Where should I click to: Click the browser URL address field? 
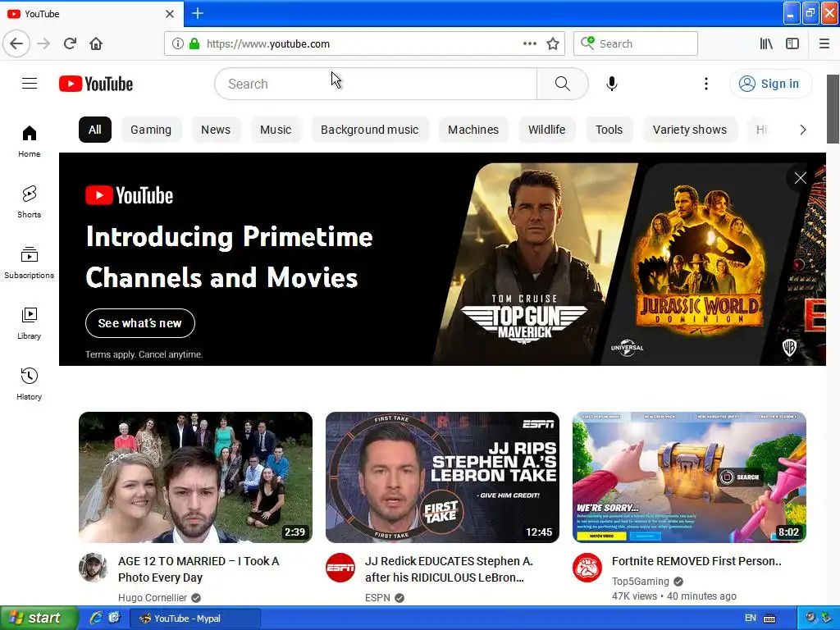click(364, 43)
